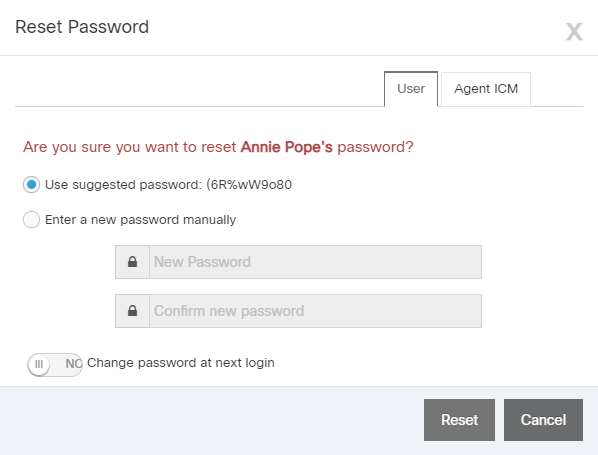Screen dimensions: 598x455
Task: Switch to the User tab
Action: [411, 89]
